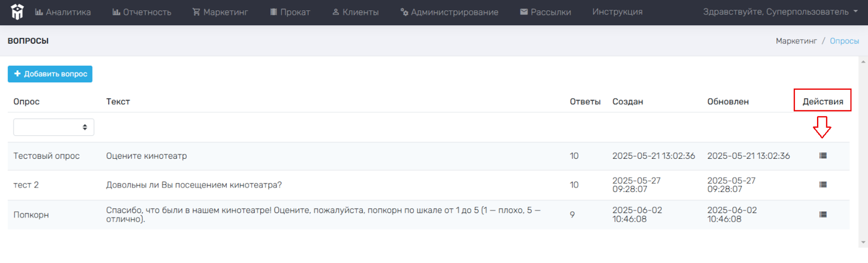The width and height of the screenshot is (868, 263).
Task: Expand the Суперпользователь user dropdown
Action: click(x=781, y=12)
